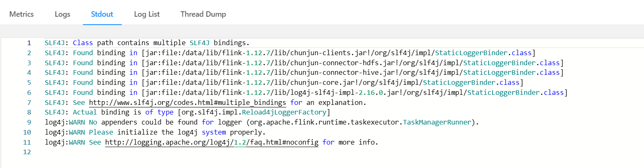Switch to the Thread Dump tab
Screen dimensions: 644x168
203,14
